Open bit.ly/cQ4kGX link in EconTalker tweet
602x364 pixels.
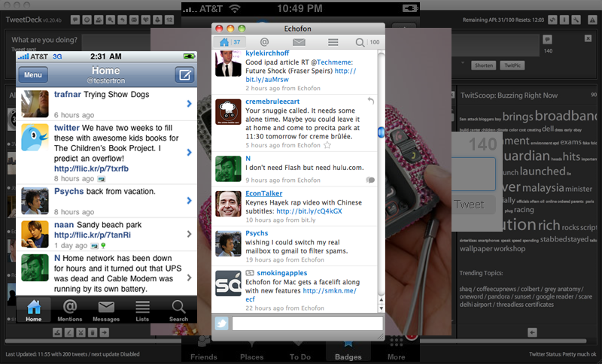pyautogui.click(x=309, y=211)
